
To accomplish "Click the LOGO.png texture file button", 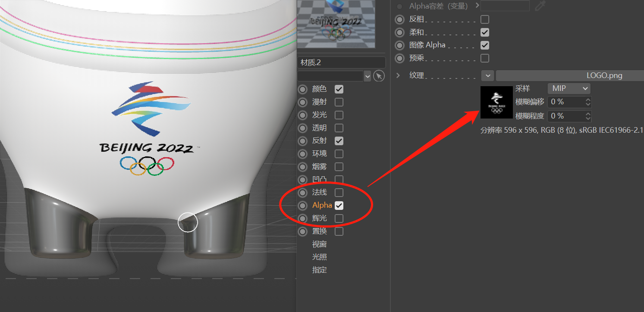I will pos(570,75).
